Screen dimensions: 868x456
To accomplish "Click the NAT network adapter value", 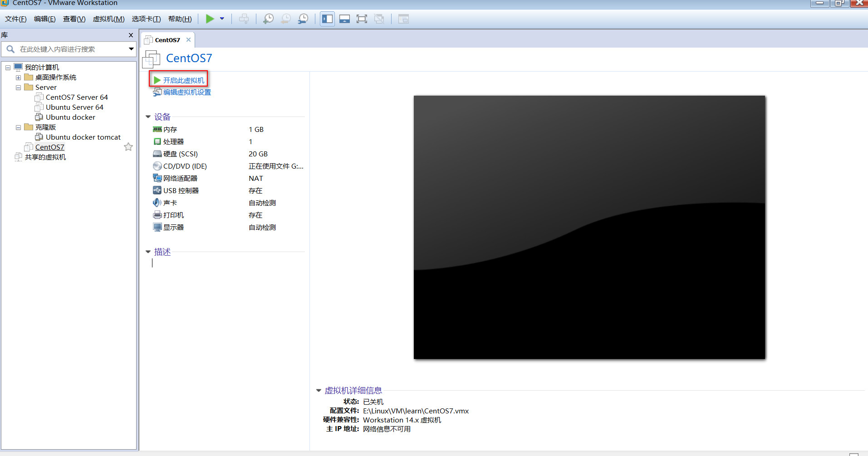I will click(x=255, y=178).
